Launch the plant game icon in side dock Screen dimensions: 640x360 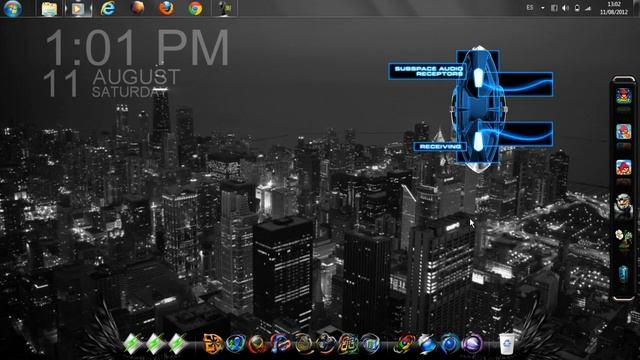tap(623, 239)
